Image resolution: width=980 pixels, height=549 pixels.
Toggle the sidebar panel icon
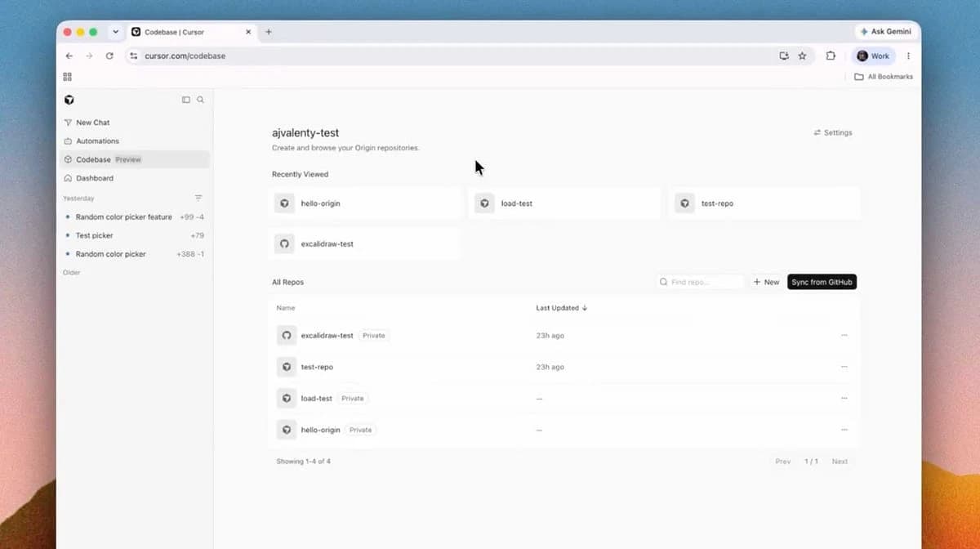pos(186,100)
